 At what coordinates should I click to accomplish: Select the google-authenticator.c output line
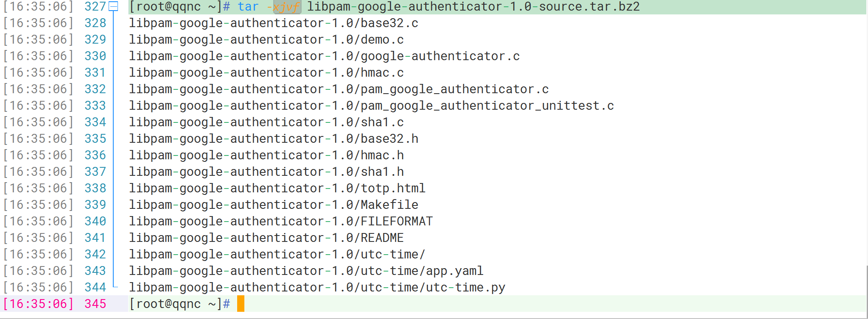pyautogui.click(x=325, y=56)
